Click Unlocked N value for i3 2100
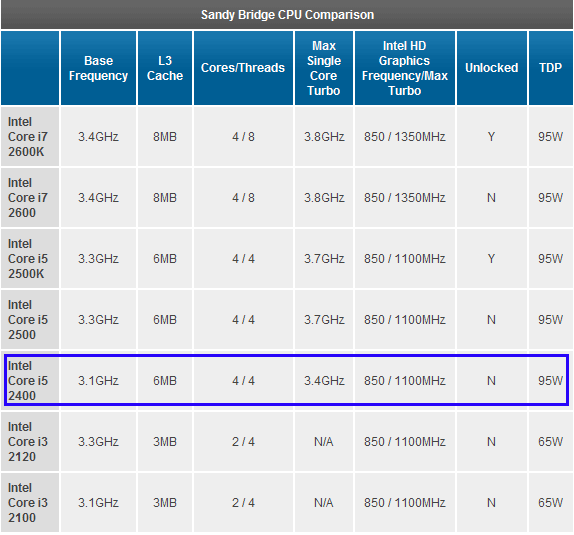 (x=491, y=503)
